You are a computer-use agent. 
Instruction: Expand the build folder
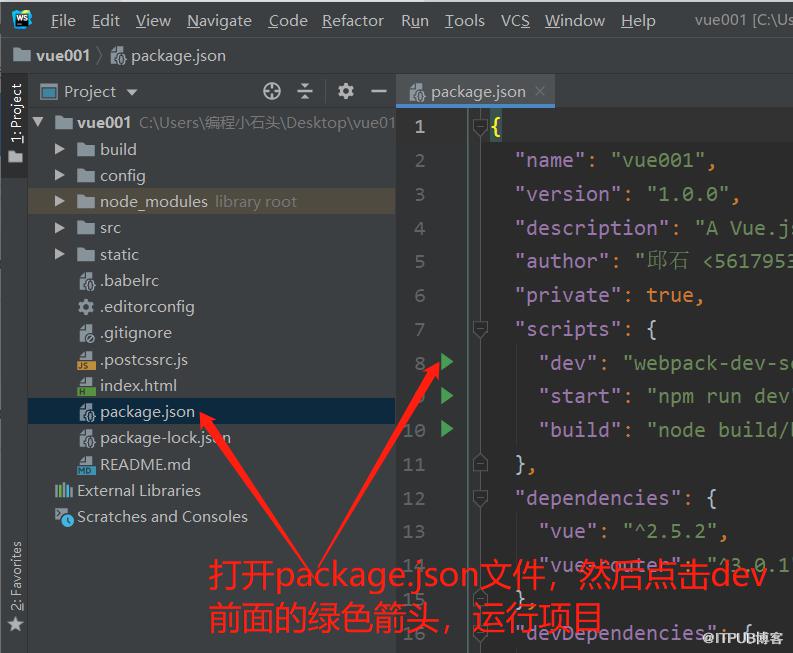click(x=60, y=149)
